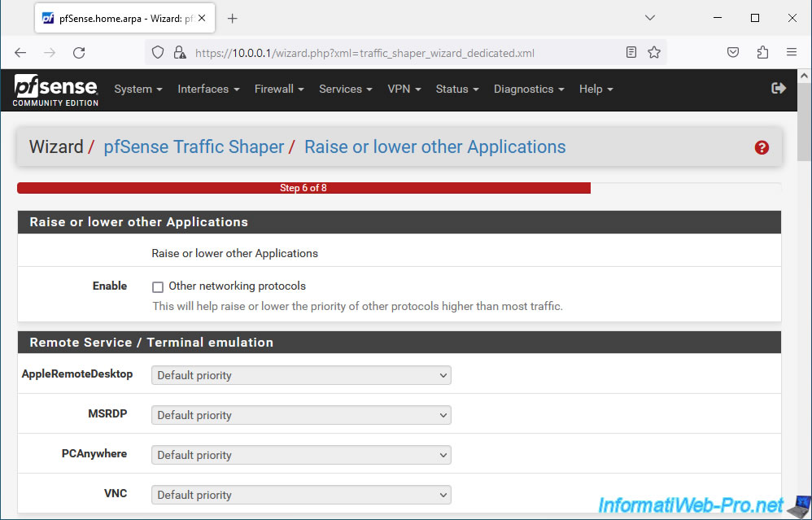Open the VPN menu

[404, 89]
